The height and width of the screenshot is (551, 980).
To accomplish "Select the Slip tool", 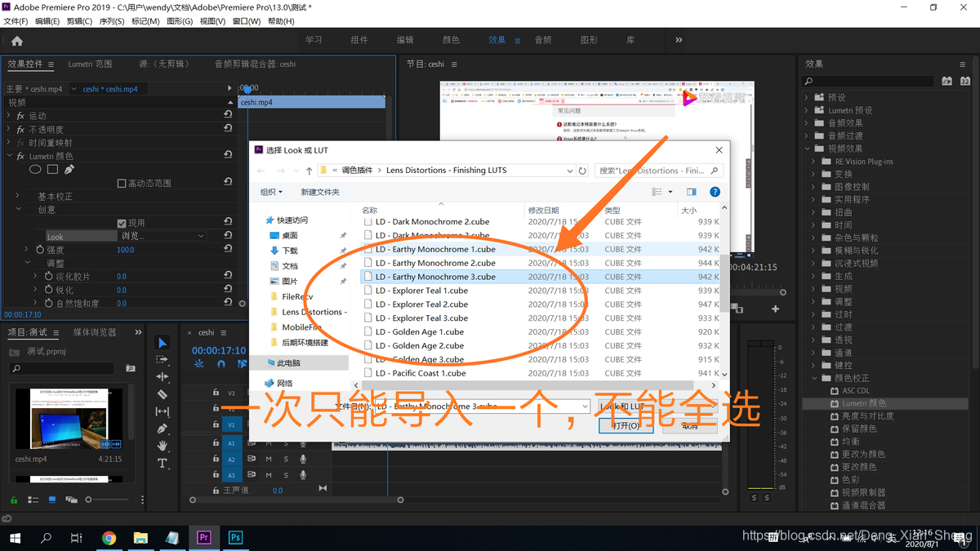I will point(162,411).
